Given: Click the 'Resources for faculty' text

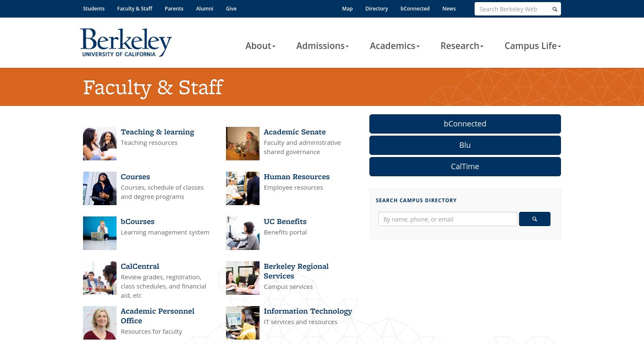Looking at the screenshot, I should point(151,332).
